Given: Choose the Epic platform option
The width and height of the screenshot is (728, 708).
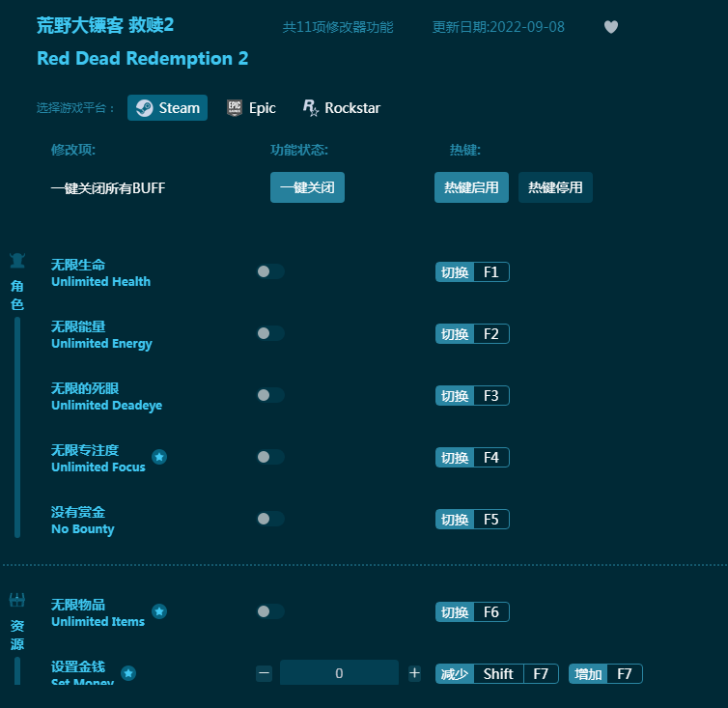Looking at the screenshot, I should (x=251, y=108).
